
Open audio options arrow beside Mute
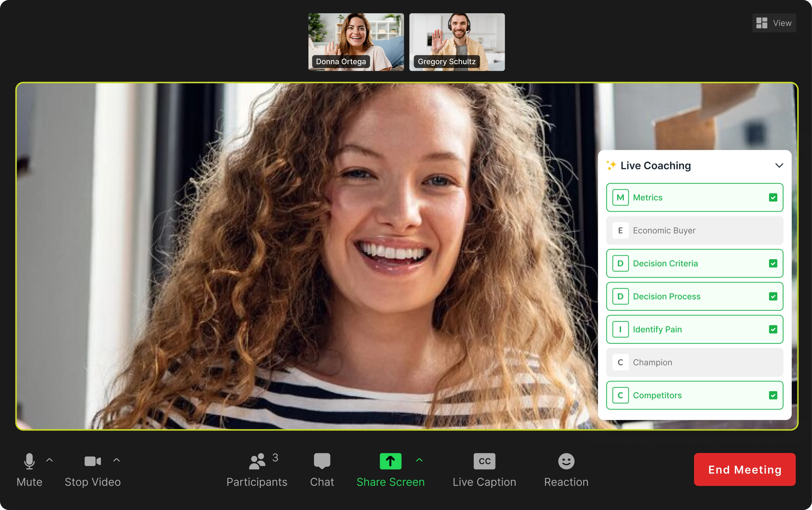49,460
